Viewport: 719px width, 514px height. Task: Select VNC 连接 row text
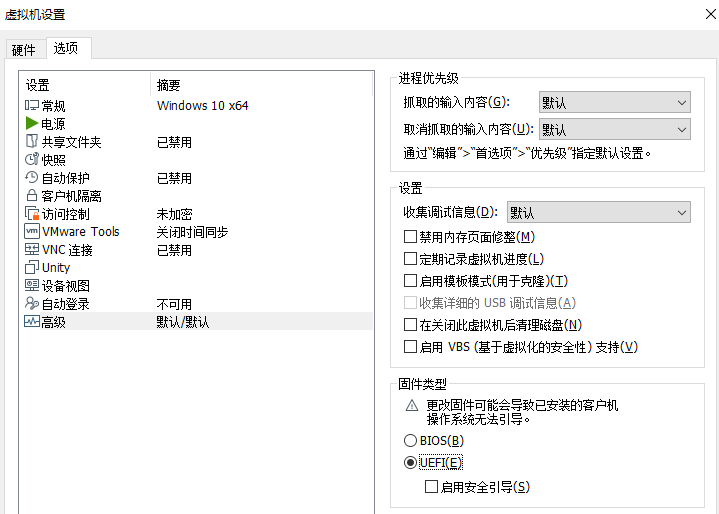(x=67, y=250)
